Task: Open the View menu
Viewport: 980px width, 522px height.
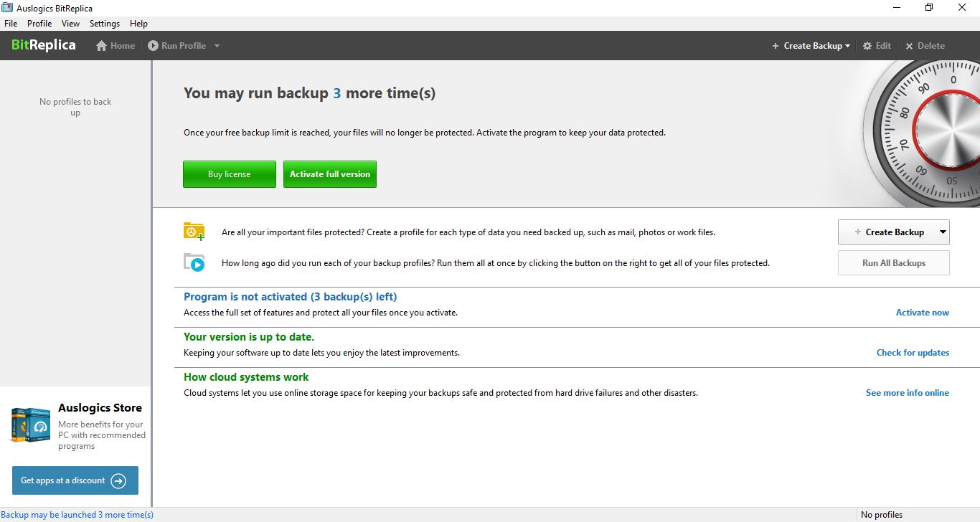Action: 70,24
